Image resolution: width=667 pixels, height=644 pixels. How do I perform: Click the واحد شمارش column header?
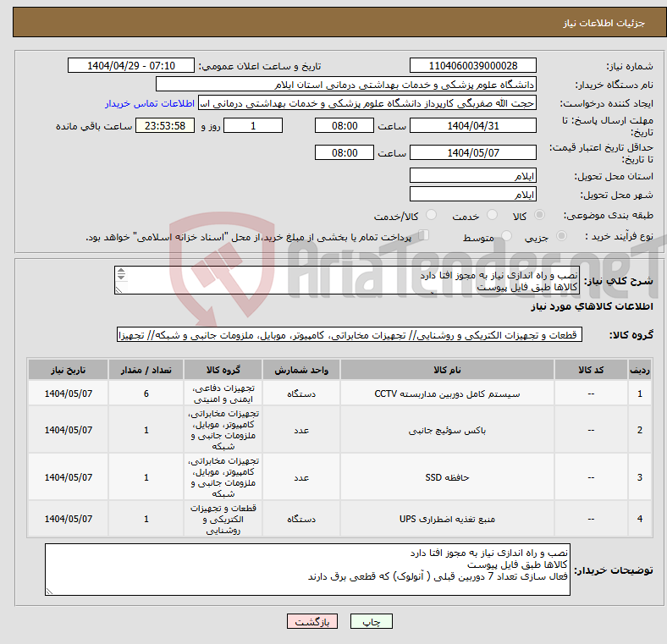tap(301, 370)
